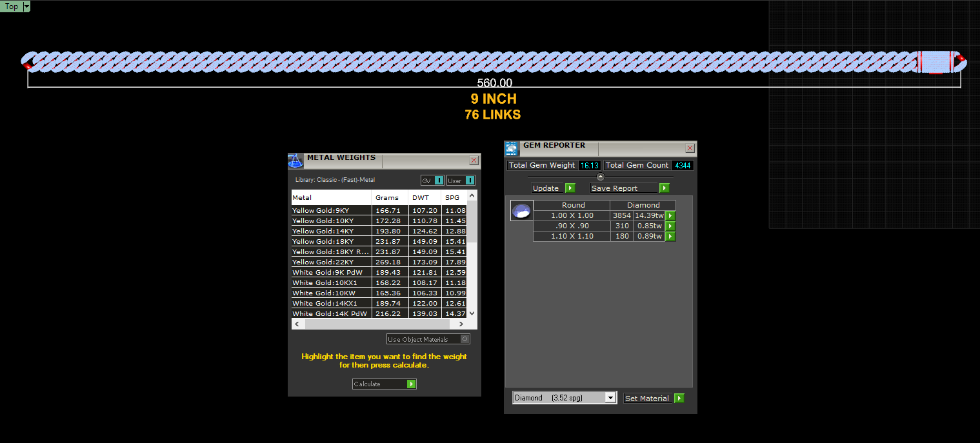Click the round diamond gem thumbnail
This screenshot has width=980, height=443.
(521, 211)
